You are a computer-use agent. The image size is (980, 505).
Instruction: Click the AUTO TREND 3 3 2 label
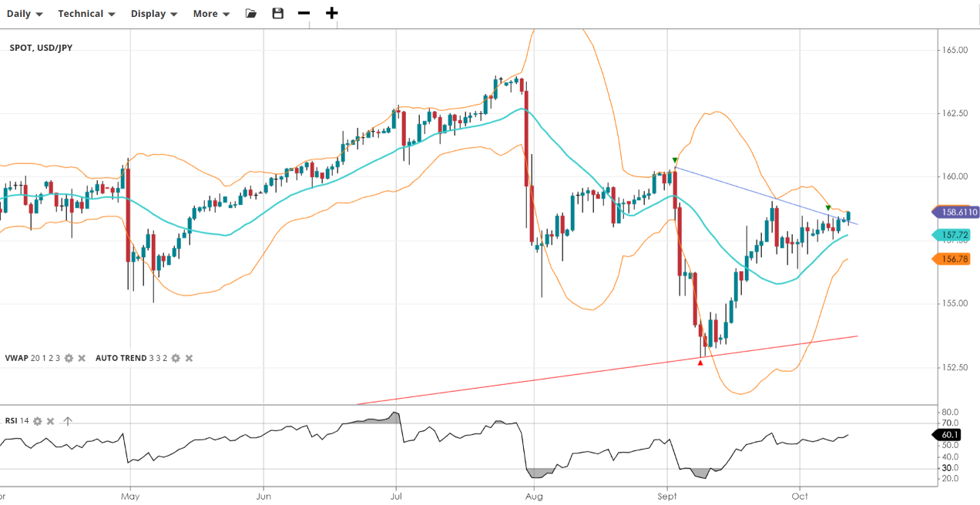132,358
